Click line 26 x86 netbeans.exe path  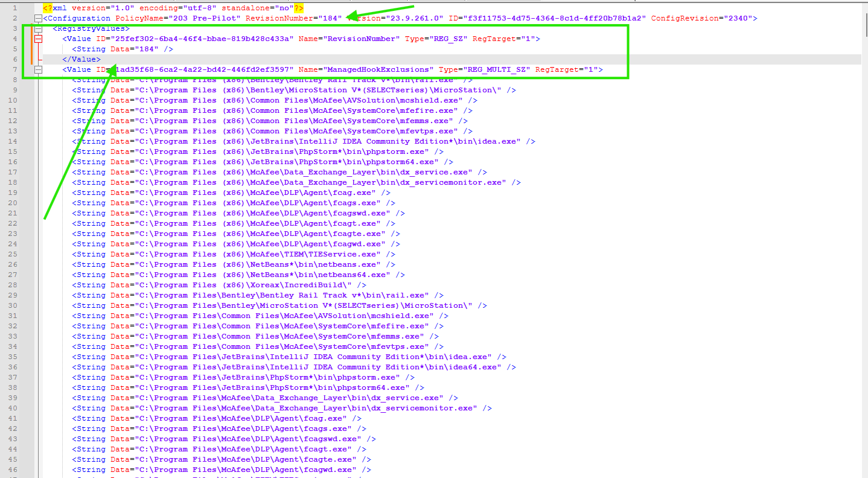click(x=258, y=264)
